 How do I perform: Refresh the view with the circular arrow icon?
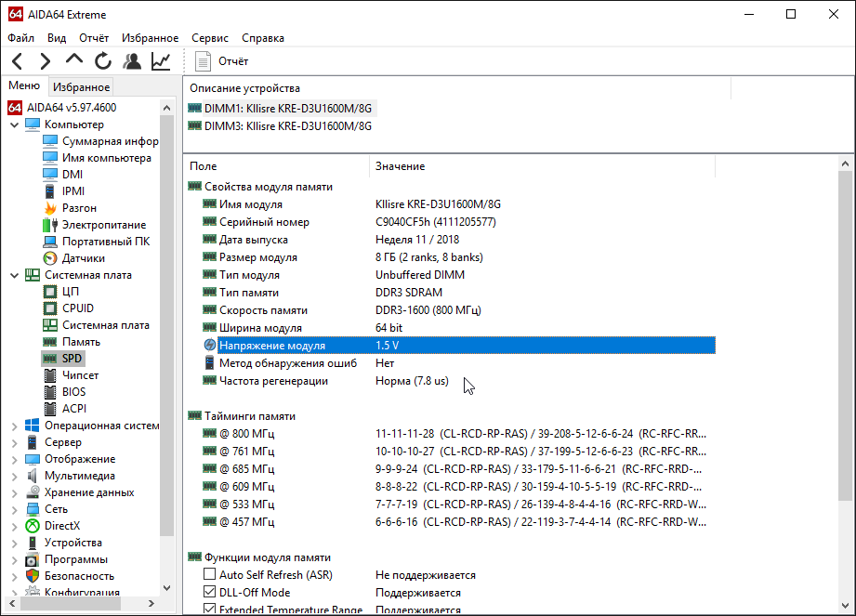(x=103, y=61)
